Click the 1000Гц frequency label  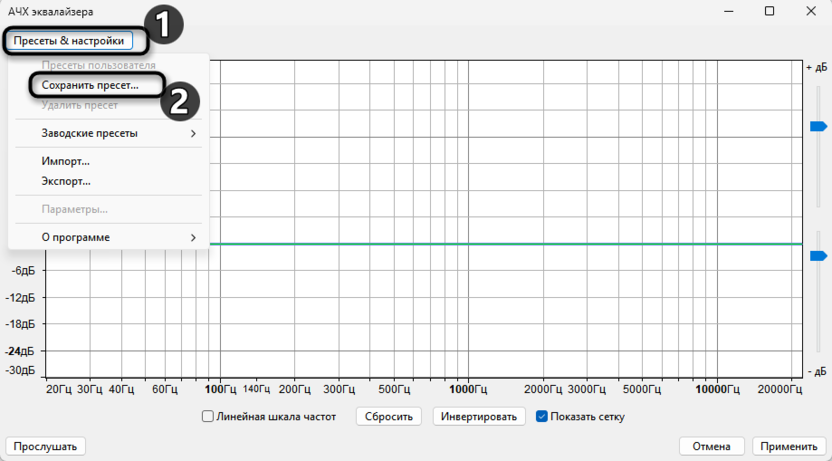pos(468,389)
